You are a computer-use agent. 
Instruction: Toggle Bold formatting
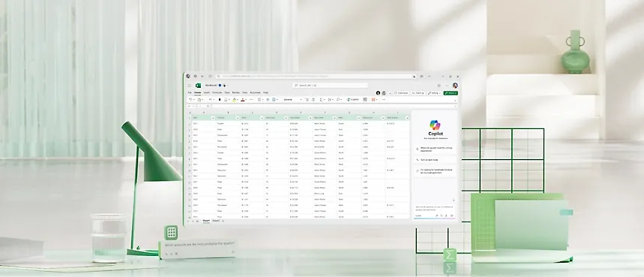pos(220,99)
